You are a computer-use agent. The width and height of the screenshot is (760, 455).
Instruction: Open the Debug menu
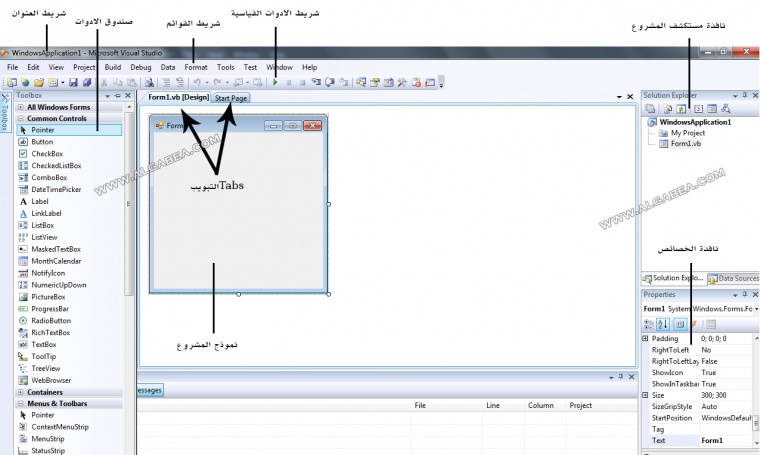[x=141, y=67]
